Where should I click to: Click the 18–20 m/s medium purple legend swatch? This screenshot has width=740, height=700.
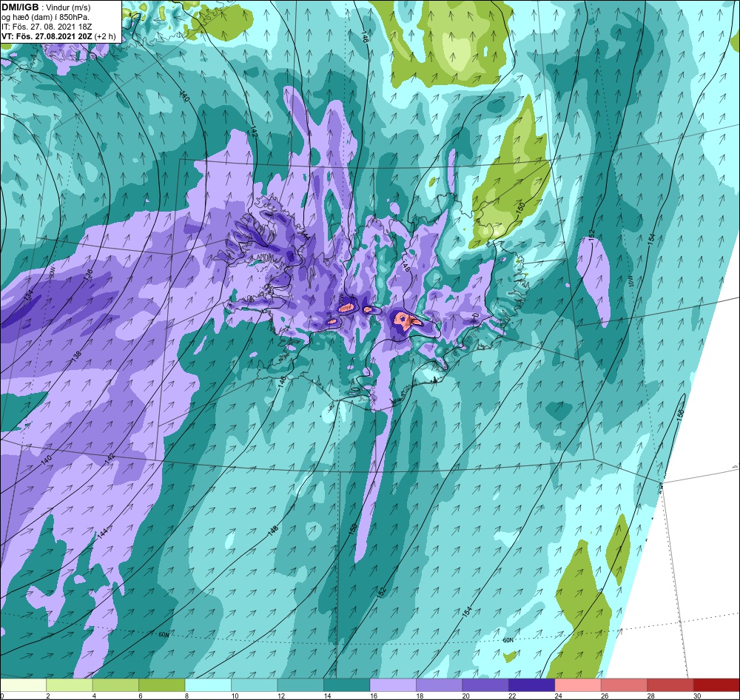click(440, 685)
